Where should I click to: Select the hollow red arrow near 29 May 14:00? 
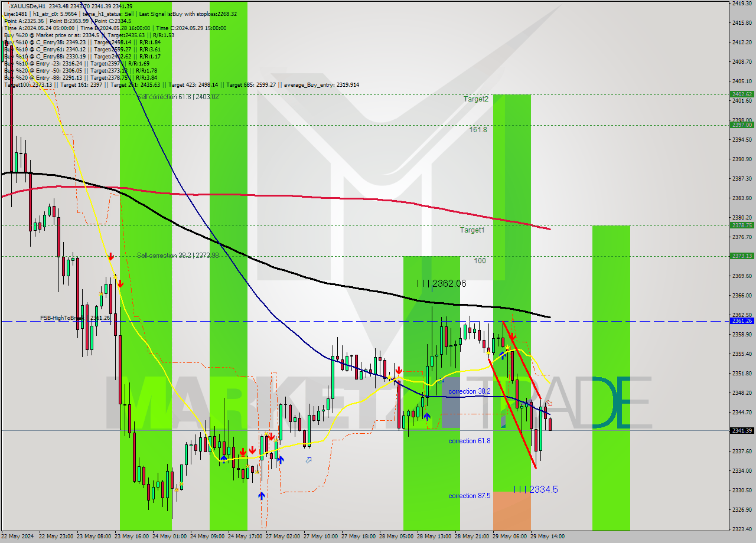[549, 403]
